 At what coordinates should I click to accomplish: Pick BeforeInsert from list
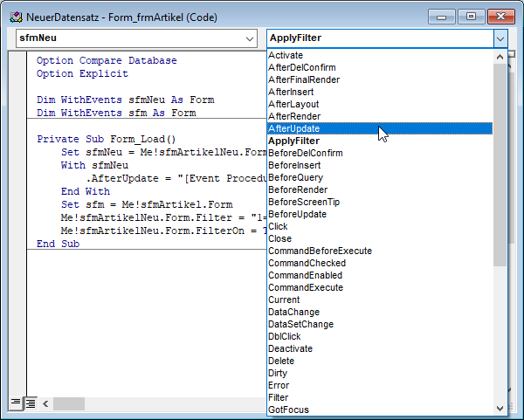click(x=380, y=165)
